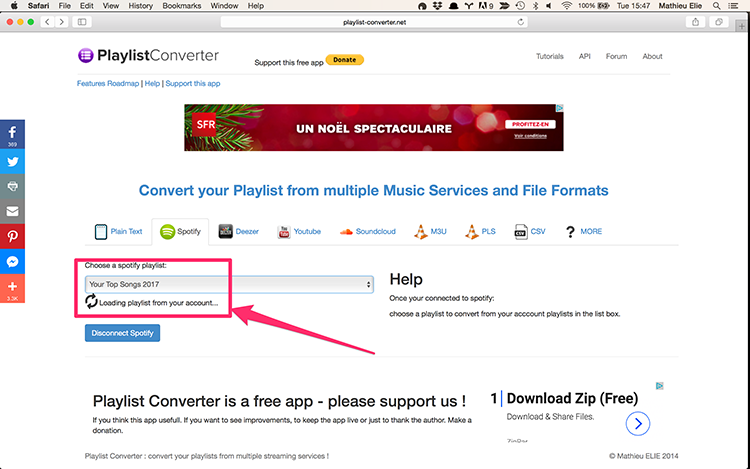750x469 pixels.
Task: Click the Bluetooth menu bar icon
Action: pyautogui.click(x=536, y=6)
